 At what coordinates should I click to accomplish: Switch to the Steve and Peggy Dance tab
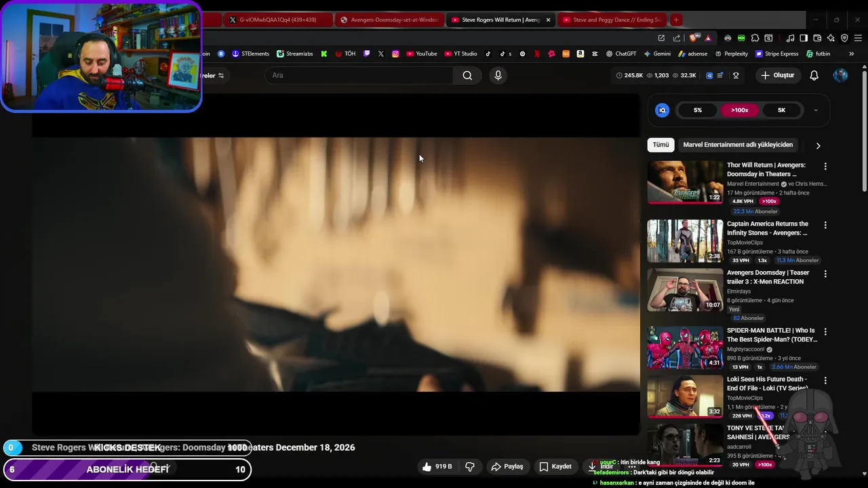tap(613, 20)
